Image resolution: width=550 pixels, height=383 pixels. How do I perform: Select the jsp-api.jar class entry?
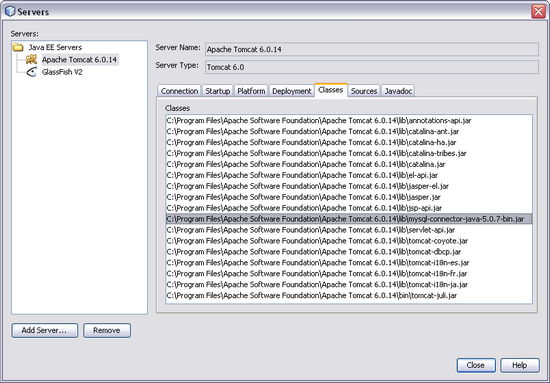coord(349,208)
